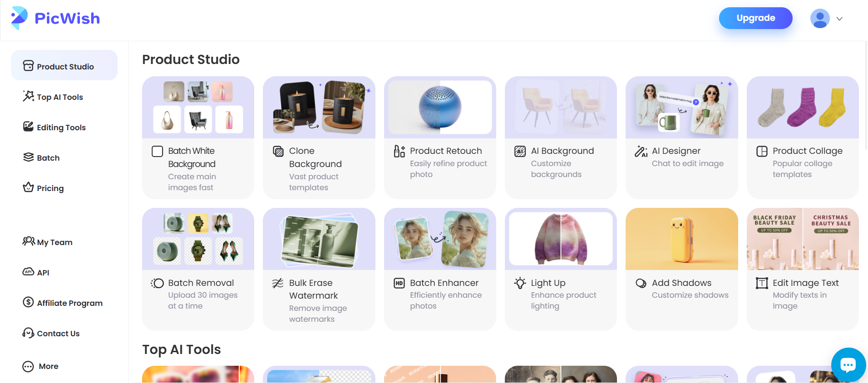Image resolution: width=868 pixels, height=383 pixels.
Task: Open the live chat bubble icon
Action: pyautogui.click(x=848, y=364)
